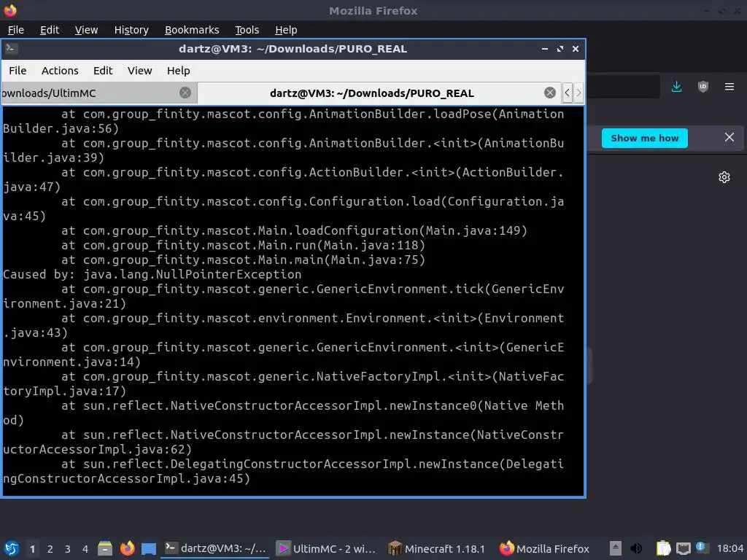Click the 'AnimationBuilder.loadPose' stack line
The image size is (747, 560).
[284, 121]
